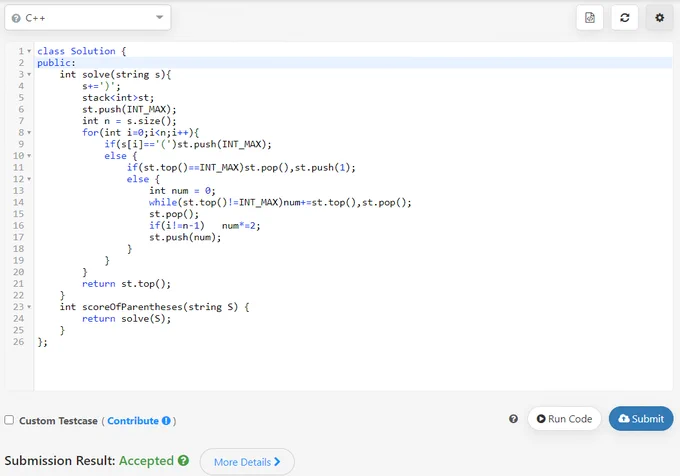Collapse the else fold at line 12

pos(29,179)
